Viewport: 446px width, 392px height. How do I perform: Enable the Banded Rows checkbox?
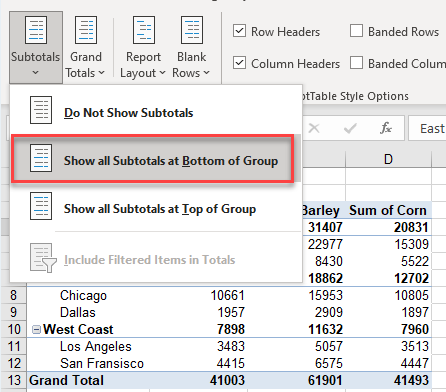(356, 31)
